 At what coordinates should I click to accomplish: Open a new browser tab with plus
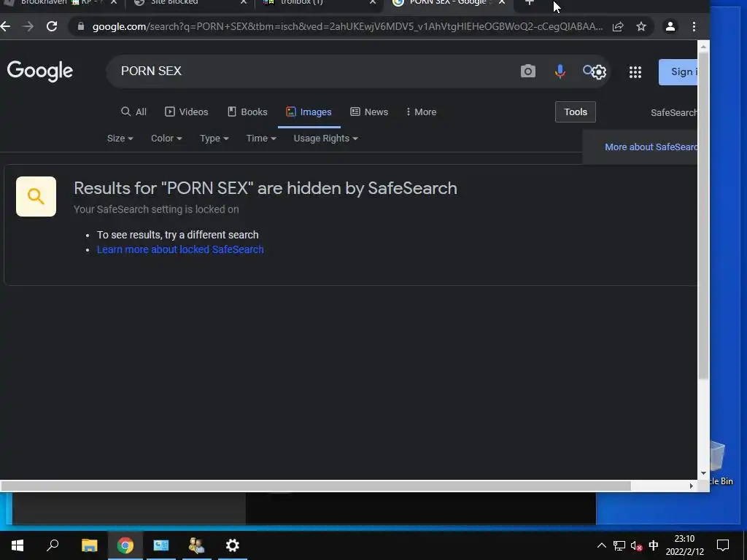point(529,2)
